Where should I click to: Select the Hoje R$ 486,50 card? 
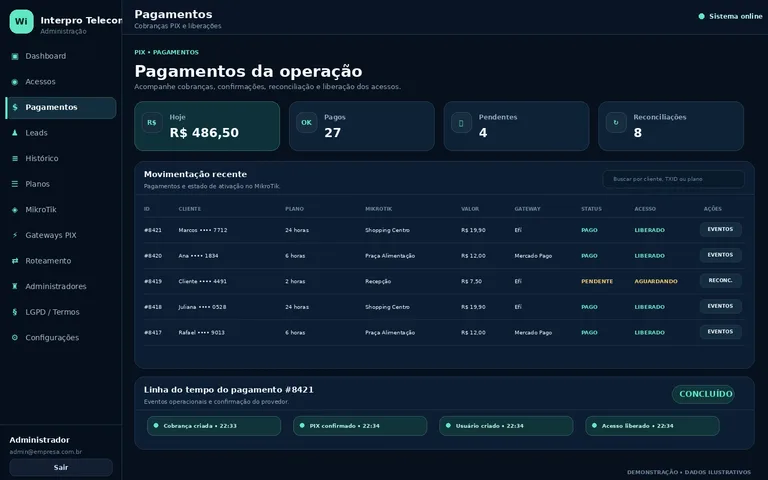tap(207, 126)
